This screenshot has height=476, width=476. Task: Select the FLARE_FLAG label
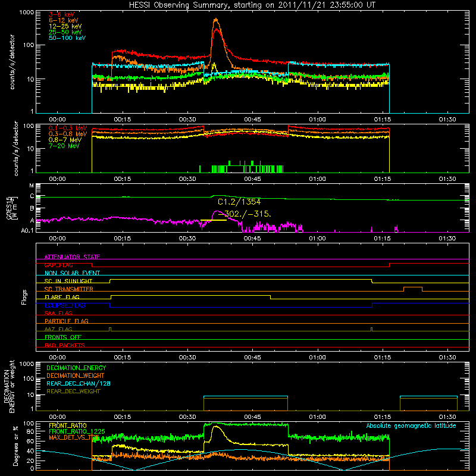[62, 297]
